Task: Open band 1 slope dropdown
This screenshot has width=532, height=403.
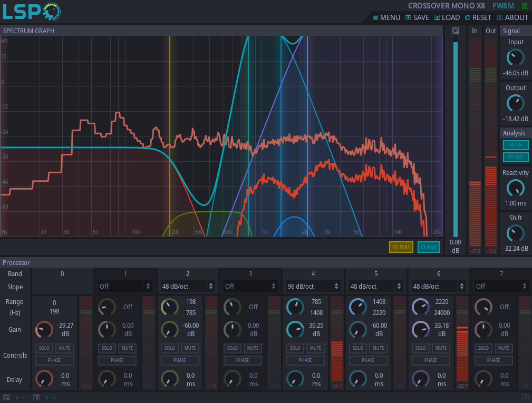Action: [125, 287]
